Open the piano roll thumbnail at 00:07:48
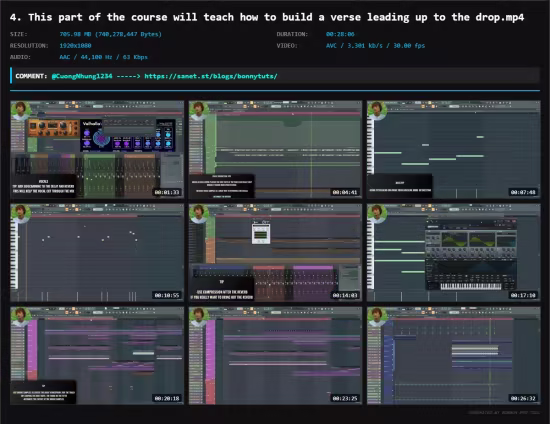Screen dimensions: 550x424 click(x=454, y=150)
